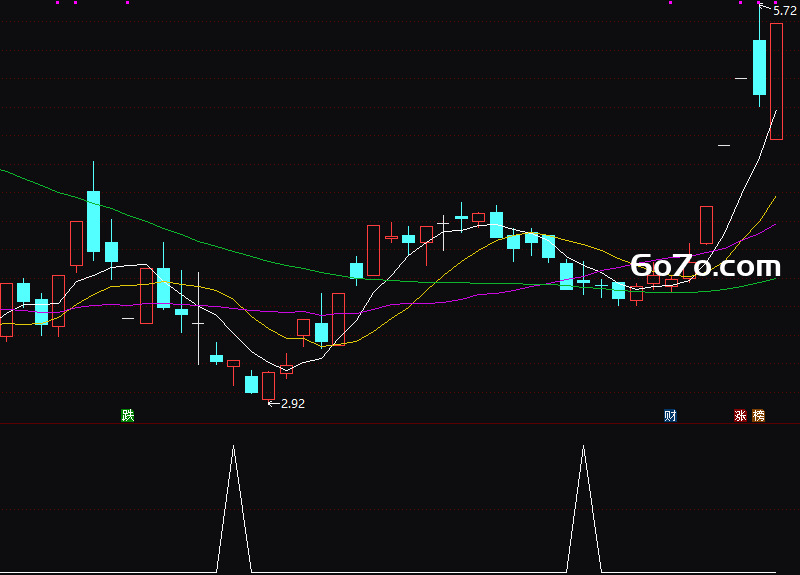Click the blue 财 finance marker icon
This screenshot has width=800, height=575.
click(x=670, y=415)
